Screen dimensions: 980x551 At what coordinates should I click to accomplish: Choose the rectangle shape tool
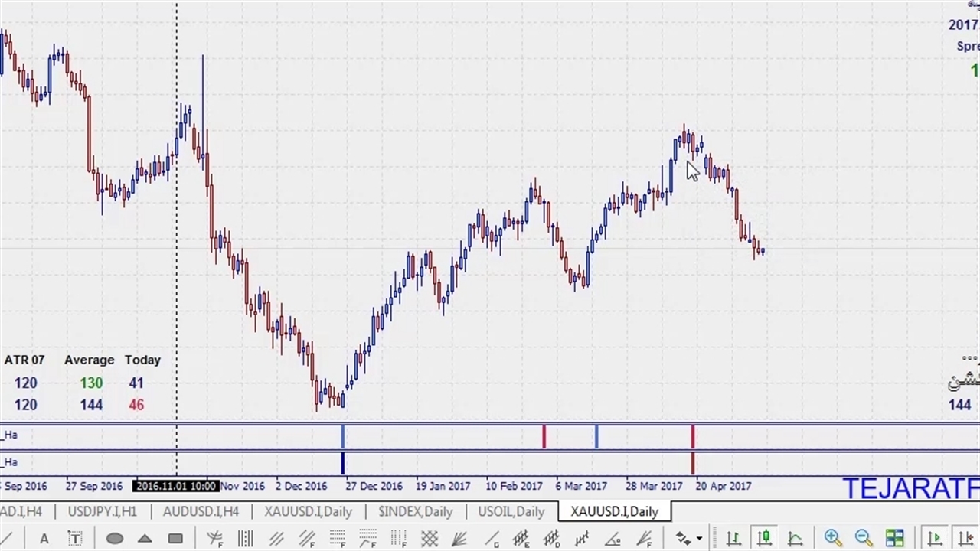175,539
